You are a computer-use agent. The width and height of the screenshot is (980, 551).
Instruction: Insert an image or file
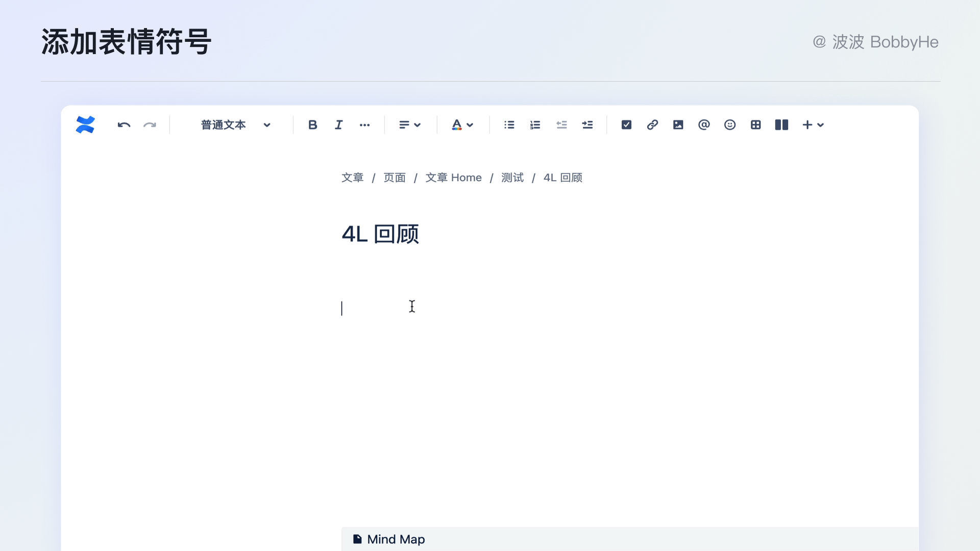[x=678, y=125]
